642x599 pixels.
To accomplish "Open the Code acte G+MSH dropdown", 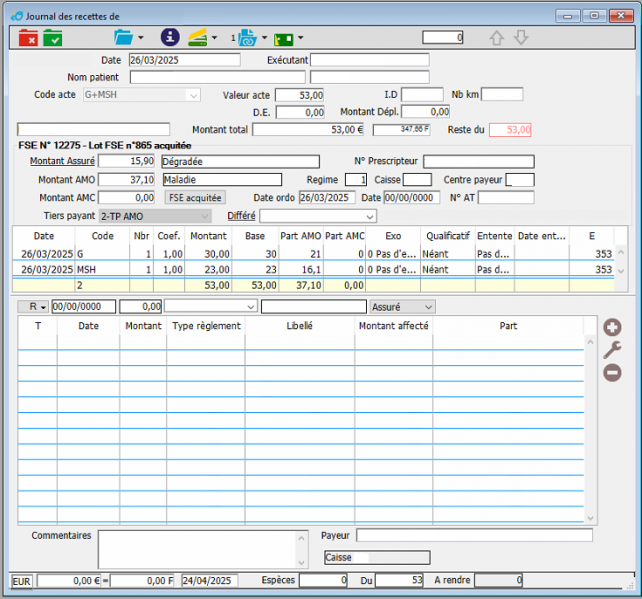I will coord(193,95).
